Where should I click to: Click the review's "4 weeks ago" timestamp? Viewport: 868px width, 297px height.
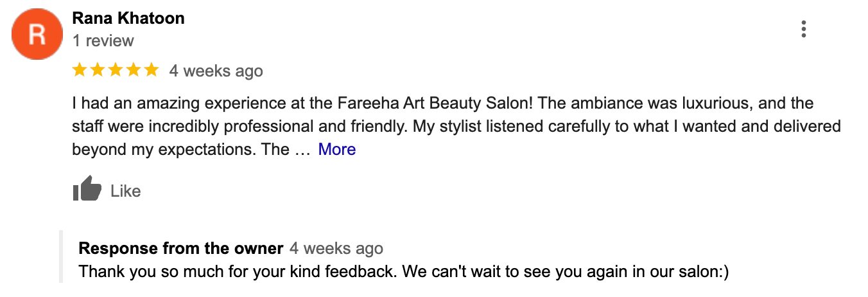coord(216,71)
